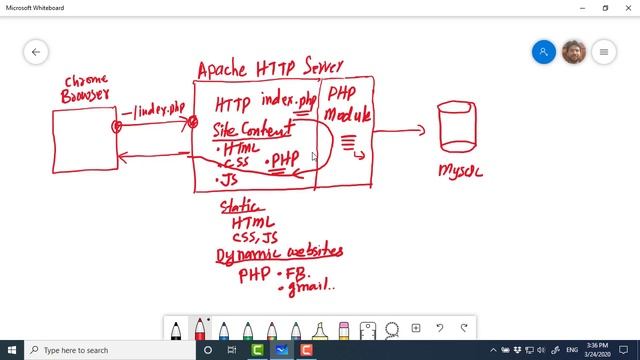Open the pen workspace tray icon
Viewport: 640px width, 360px height.
pos(556,350)
